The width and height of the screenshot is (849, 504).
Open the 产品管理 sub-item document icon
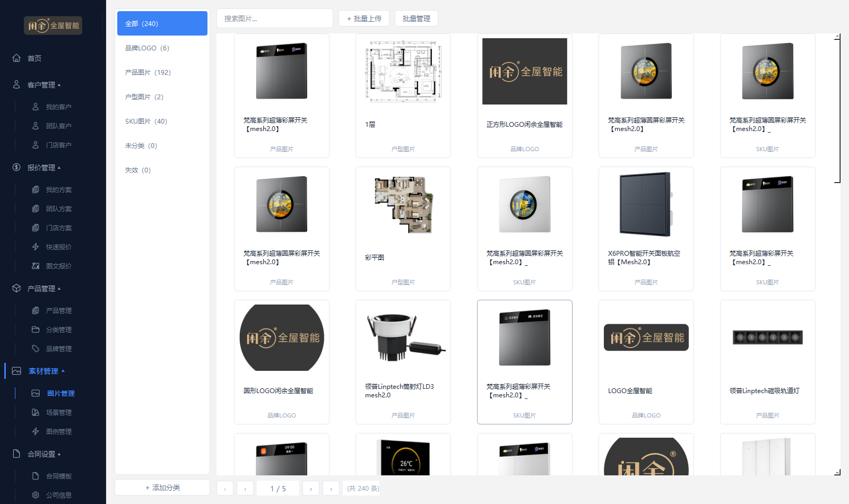pos(36,310)
